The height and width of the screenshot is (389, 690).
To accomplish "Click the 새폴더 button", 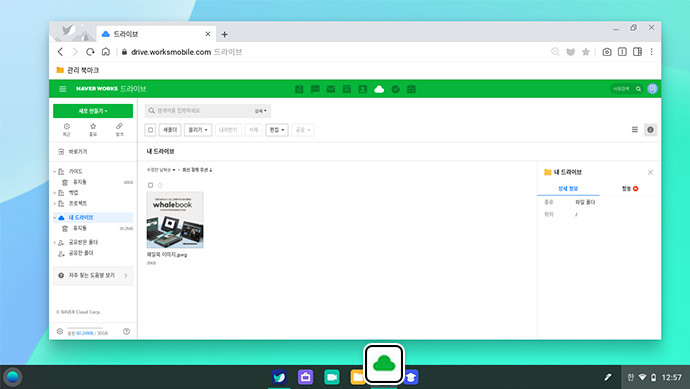I will coord(170,130).
